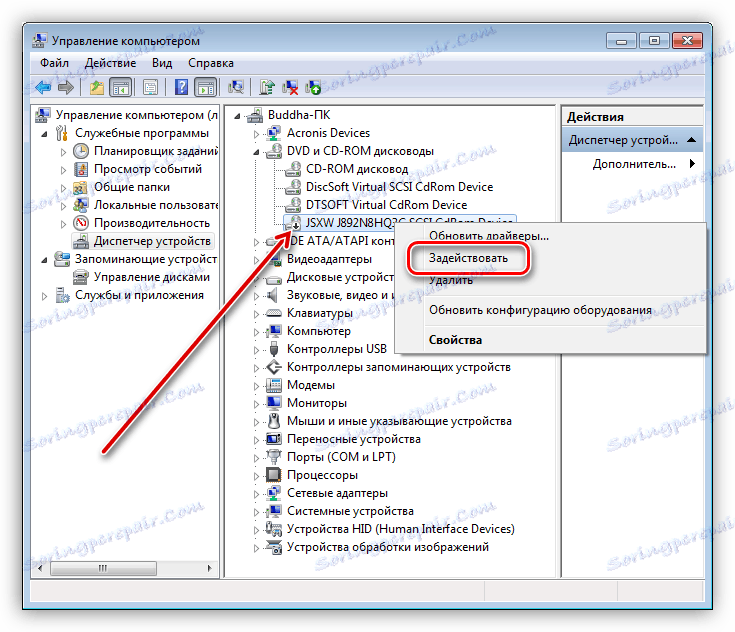
Task: Choose Задействовать in the context menu
Action: point(469,258)
